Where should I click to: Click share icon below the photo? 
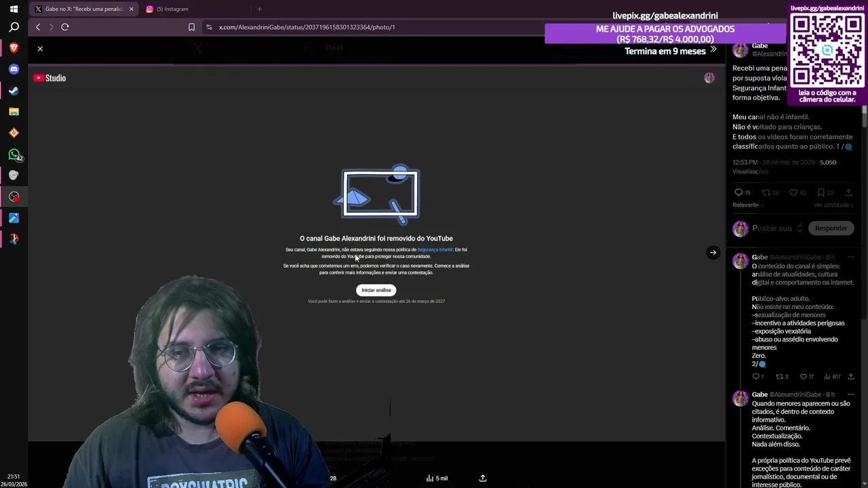click(483, 479)
